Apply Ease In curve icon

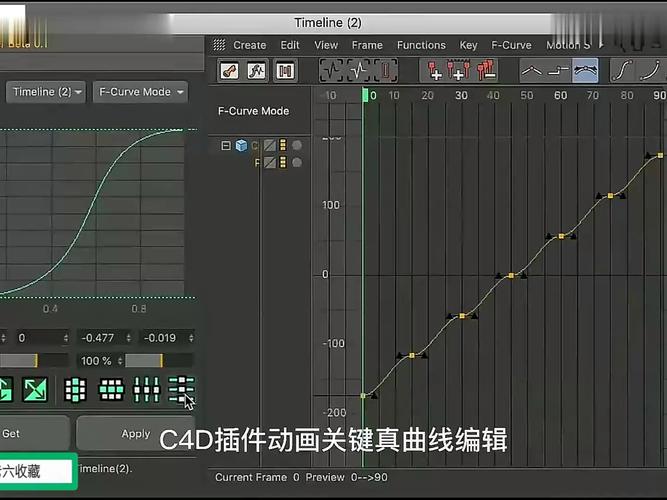[650, 71]
